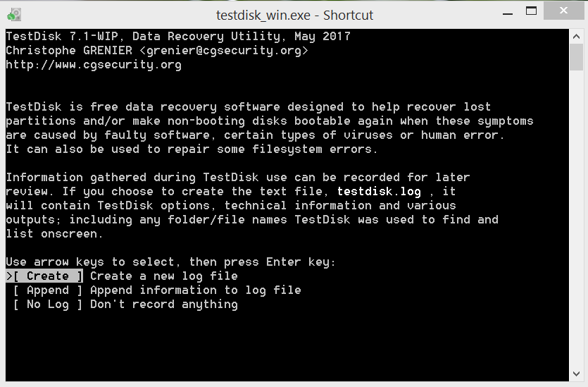Click the scrollbar down arrow
This screenshot has height=387, width=588.
[x=576, y=374]
